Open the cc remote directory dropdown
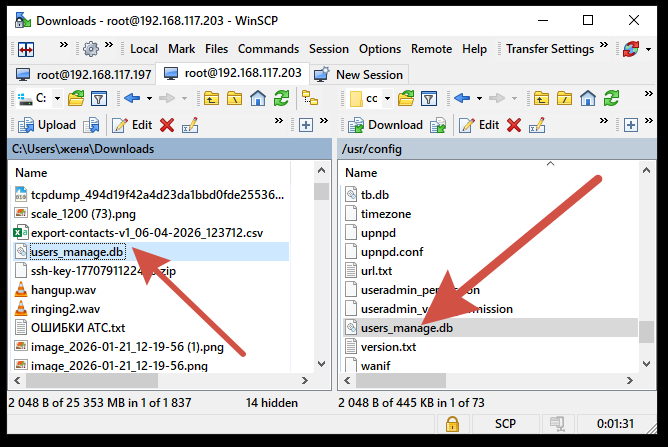This screenshot has height=447, width=668. tap(387, 99)
